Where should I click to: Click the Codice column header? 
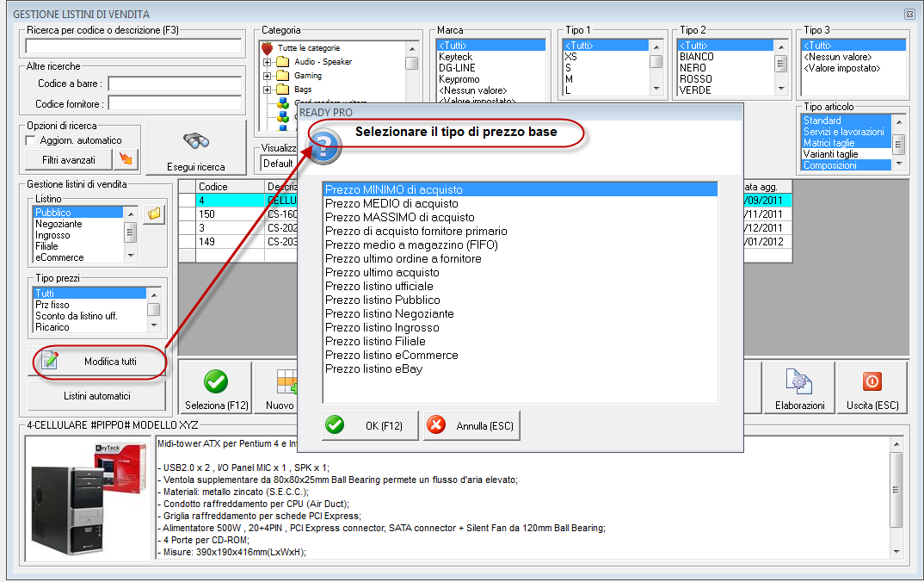click(230, 186)
